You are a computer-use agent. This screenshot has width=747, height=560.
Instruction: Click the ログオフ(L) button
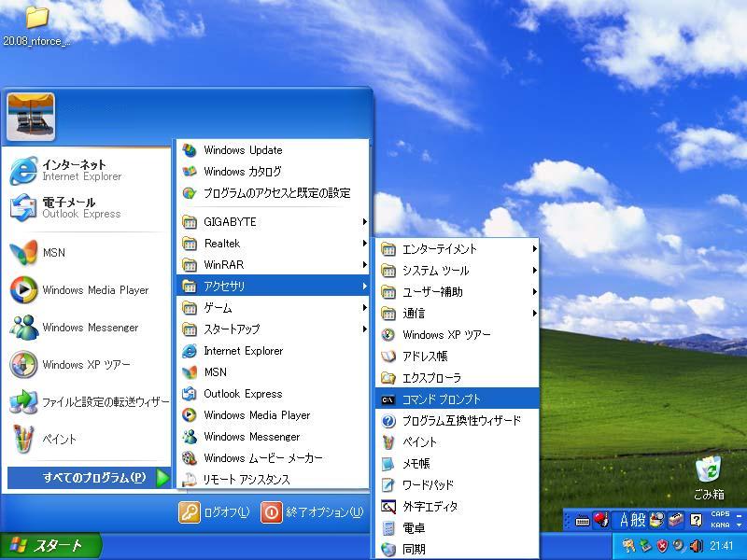[214, 512]
